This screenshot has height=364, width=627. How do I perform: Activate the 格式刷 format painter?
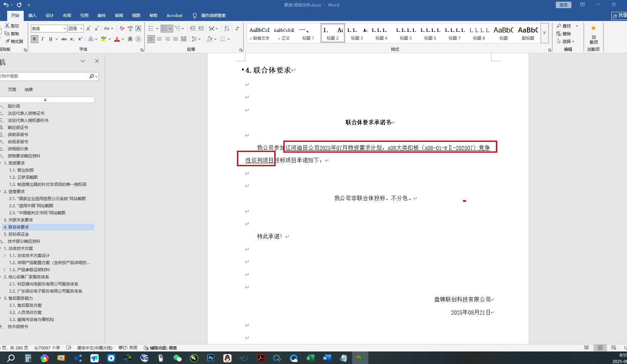14,41
